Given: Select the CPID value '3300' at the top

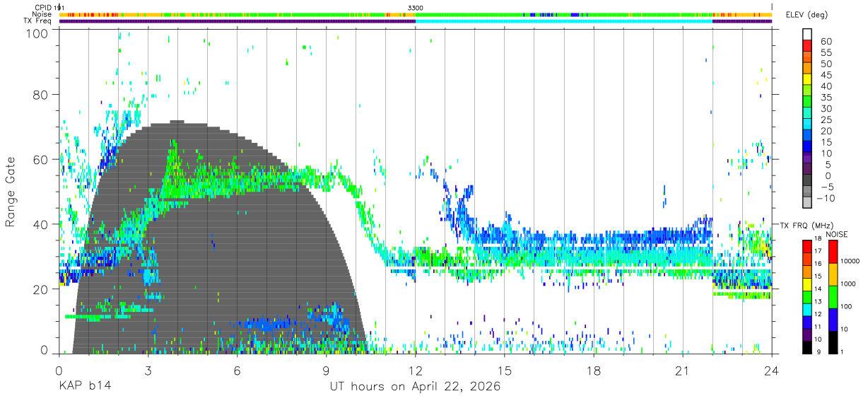Looking at the screenshot, I should (416, 7).
